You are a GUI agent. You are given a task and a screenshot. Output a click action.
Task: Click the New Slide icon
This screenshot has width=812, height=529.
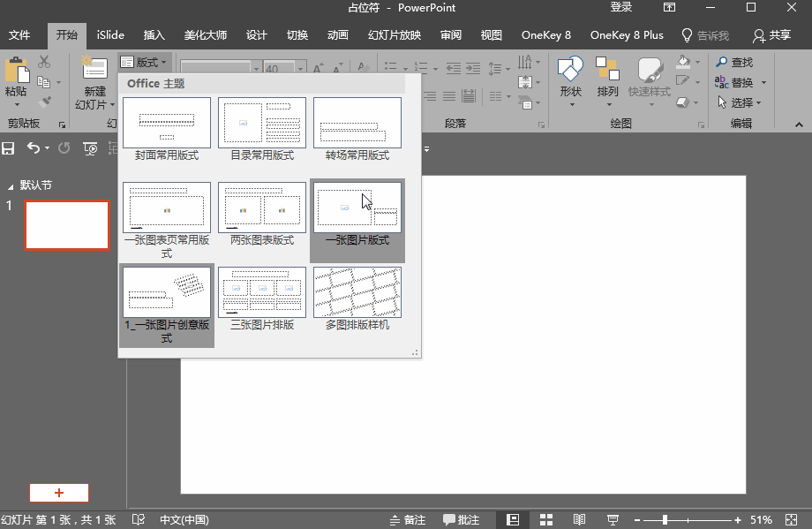coord(94,69)
